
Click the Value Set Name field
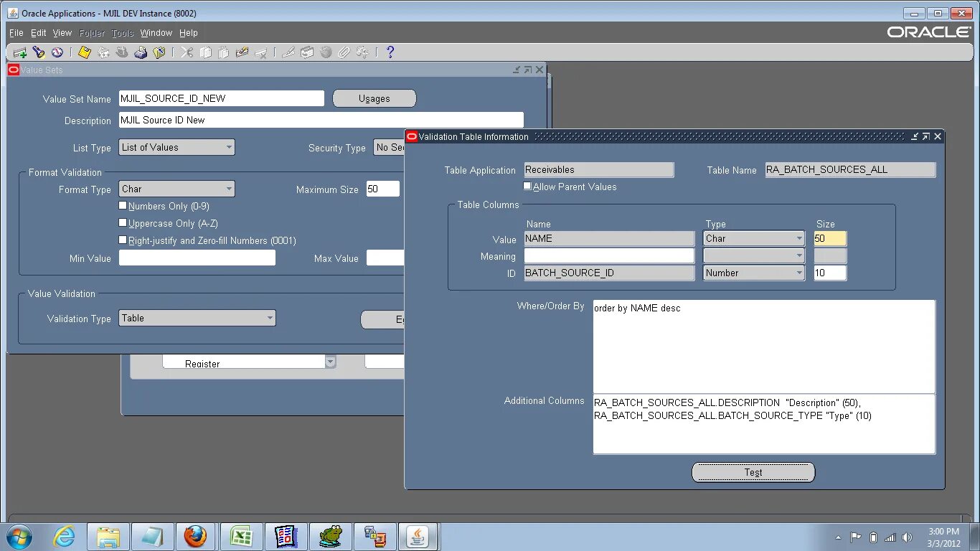221,98
